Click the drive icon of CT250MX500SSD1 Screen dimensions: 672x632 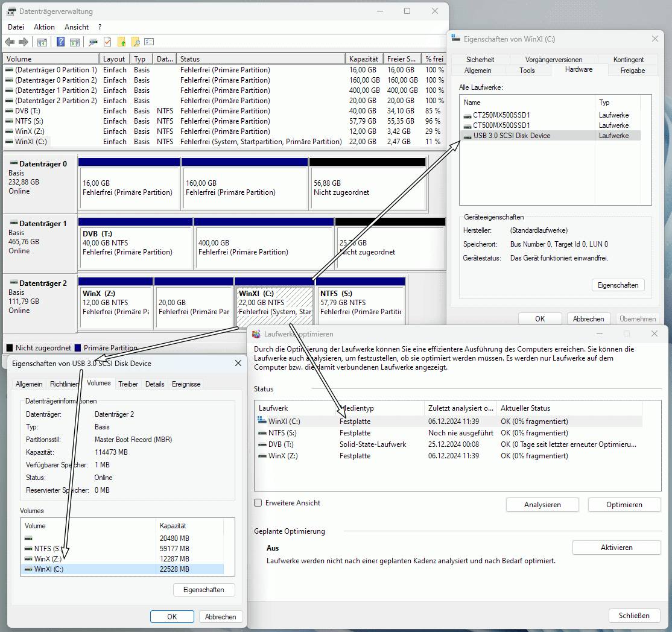(x=467, y=116)
